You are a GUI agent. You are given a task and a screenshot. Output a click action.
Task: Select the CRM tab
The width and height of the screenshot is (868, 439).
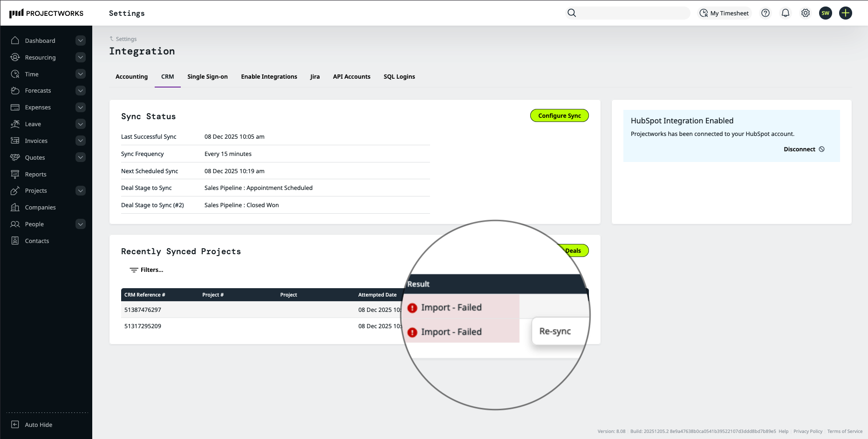coord(168,77)
